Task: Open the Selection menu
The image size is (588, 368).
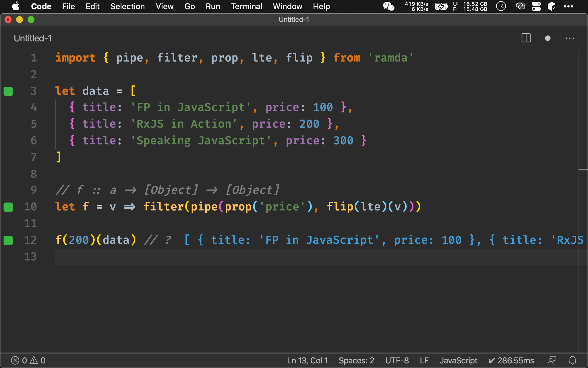Action: tap(127, 6)
